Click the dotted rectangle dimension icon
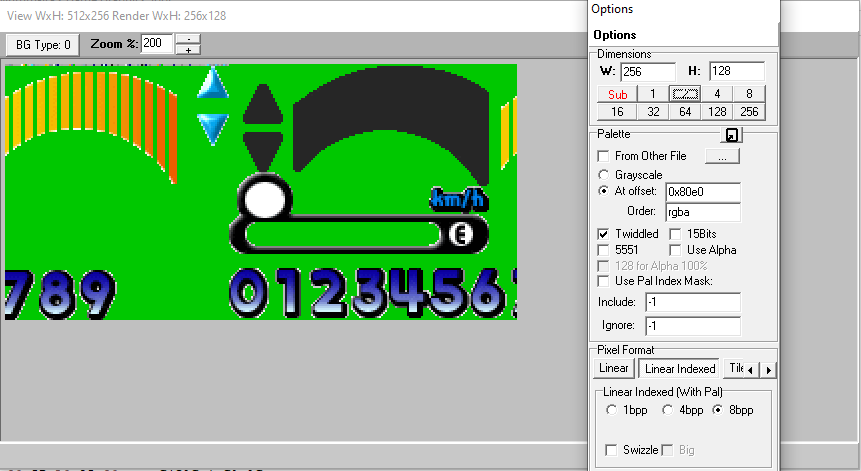The width and height of the screenshot is (861, 471). (x=685, y=94)
